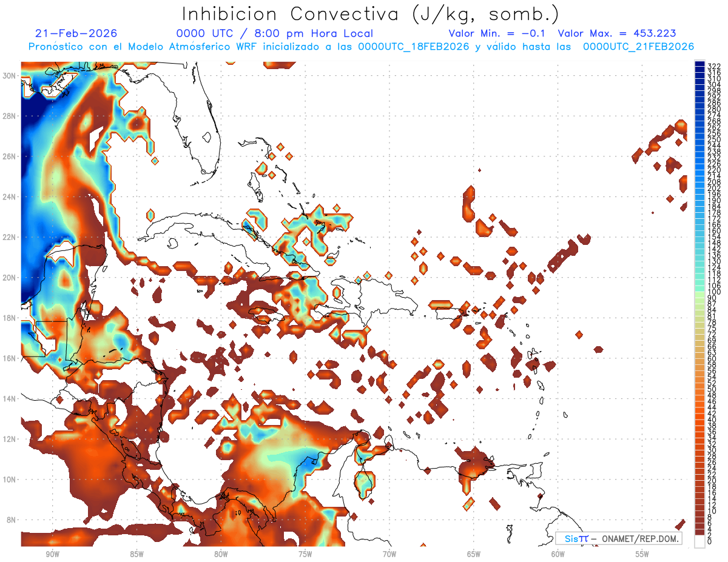Click the 60W longitude label
Image resolution: width=728 pixels, height=562 pixels.
click(558, 554)
